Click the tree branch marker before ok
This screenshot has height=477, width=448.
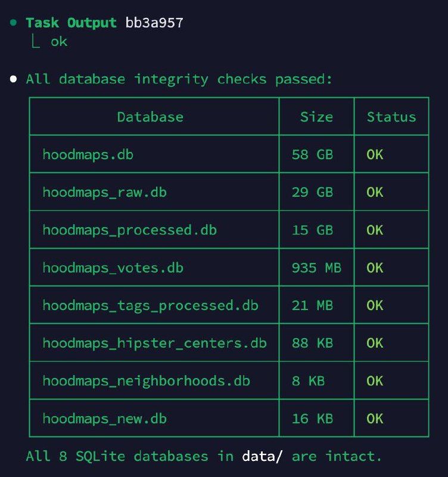coord(36,42)
